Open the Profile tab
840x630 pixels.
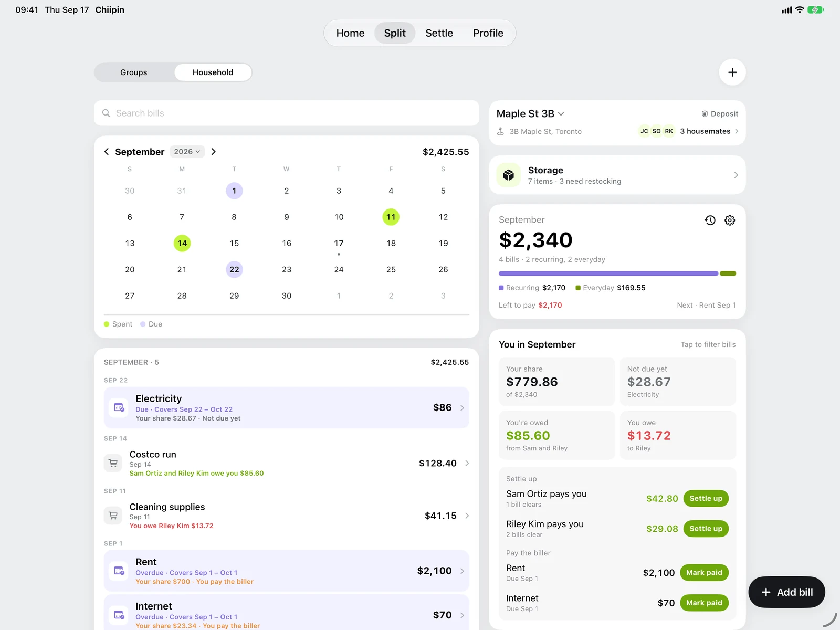[x=488, y=33]
